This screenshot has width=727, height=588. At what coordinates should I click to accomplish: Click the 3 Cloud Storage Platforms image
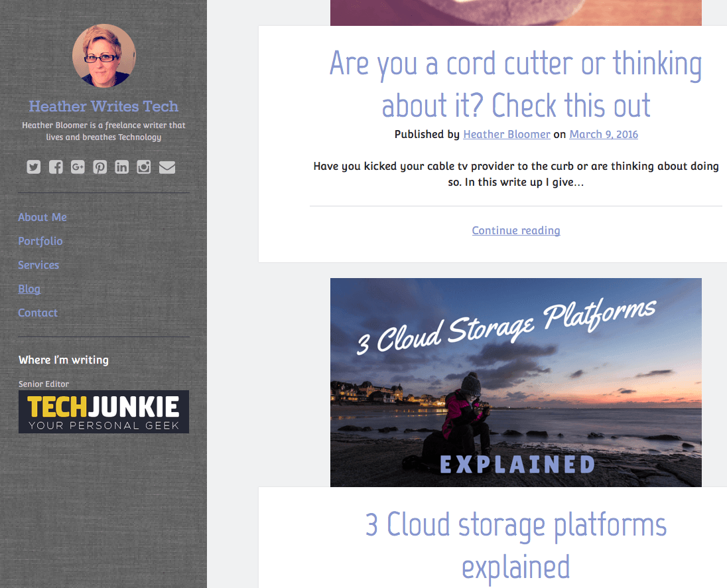[x=516, y=382]
